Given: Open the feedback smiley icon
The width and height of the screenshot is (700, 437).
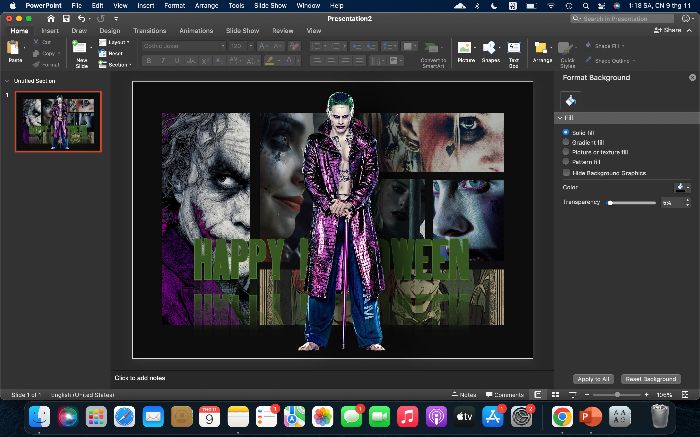Looking at the screenshot, I should click(686, 18).
